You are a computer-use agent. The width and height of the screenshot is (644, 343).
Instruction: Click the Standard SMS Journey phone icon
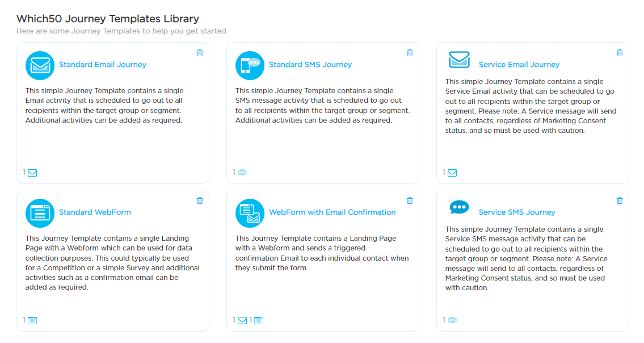250,65
